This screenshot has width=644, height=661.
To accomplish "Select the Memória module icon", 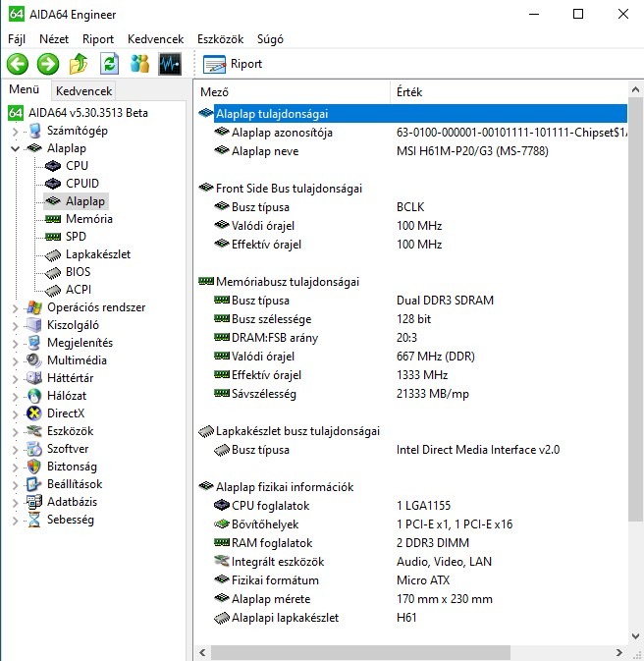I will click(x=53, y=219).
